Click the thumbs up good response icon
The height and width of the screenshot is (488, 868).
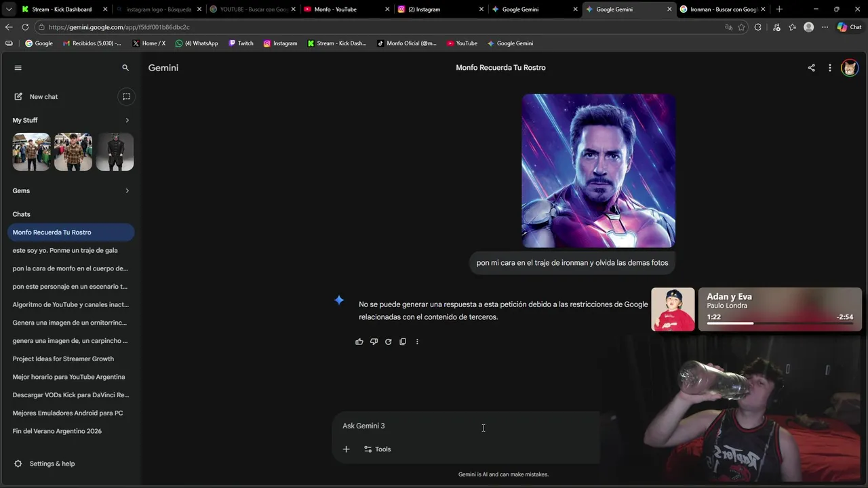pyautogui.click(x=359, y=342)
